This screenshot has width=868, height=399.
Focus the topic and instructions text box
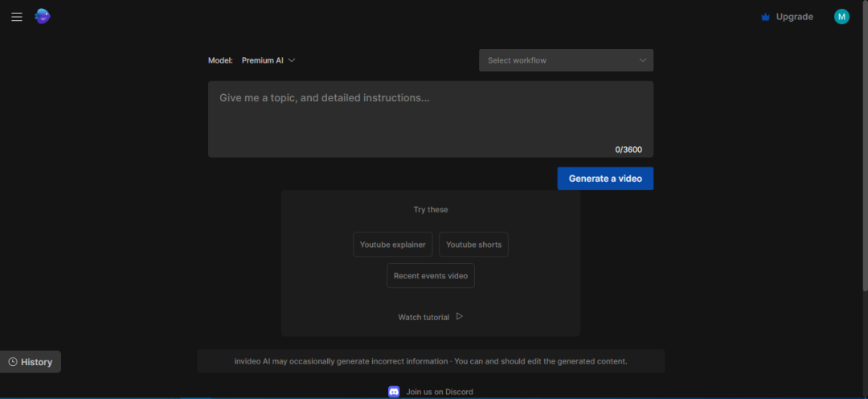(430, 118)
